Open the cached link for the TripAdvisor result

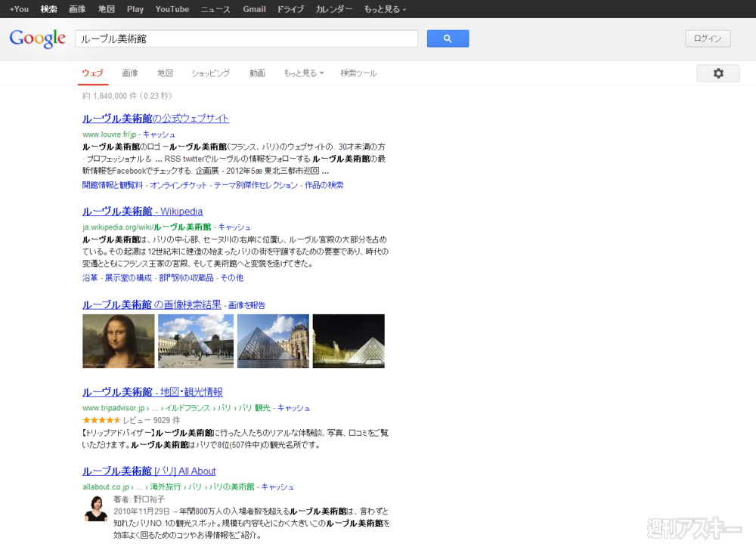pos(293,408)
